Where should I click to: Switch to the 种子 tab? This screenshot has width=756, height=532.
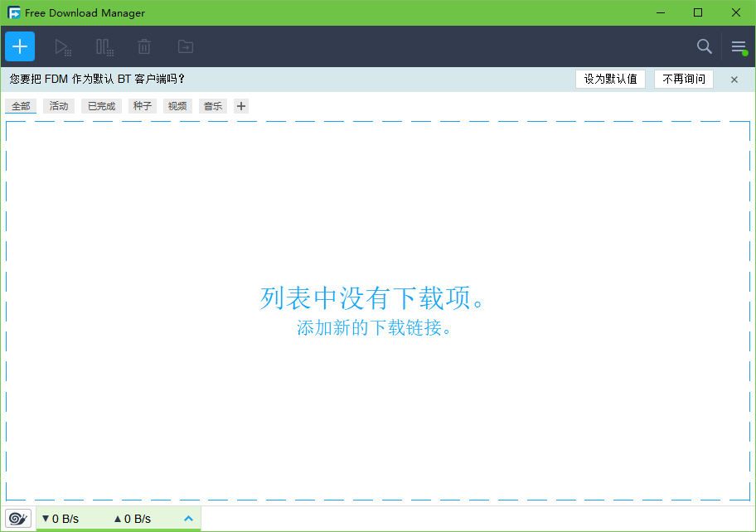coord(141,105)
